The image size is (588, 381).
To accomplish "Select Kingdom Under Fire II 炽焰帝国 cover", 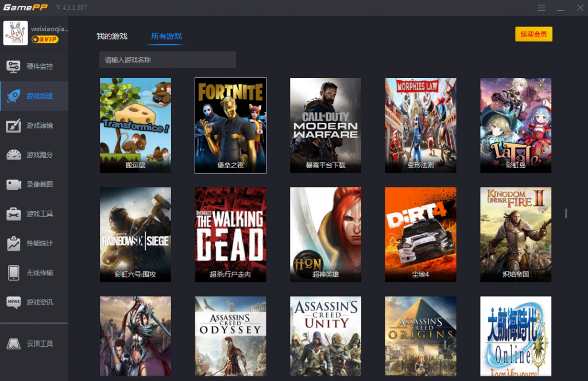I will pyautogui.click(x=516, y=235).
